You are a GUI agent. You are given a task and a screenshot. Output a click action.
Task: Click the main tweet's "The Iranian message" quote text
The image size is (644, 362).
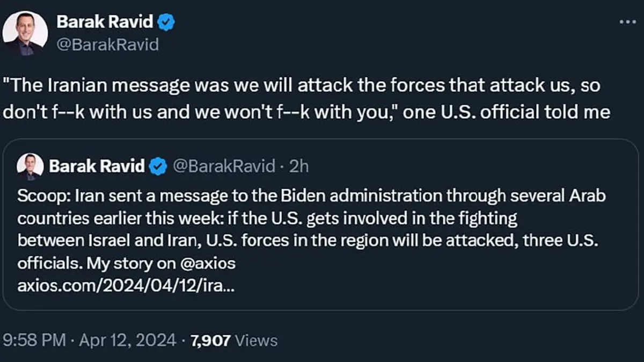107,84
